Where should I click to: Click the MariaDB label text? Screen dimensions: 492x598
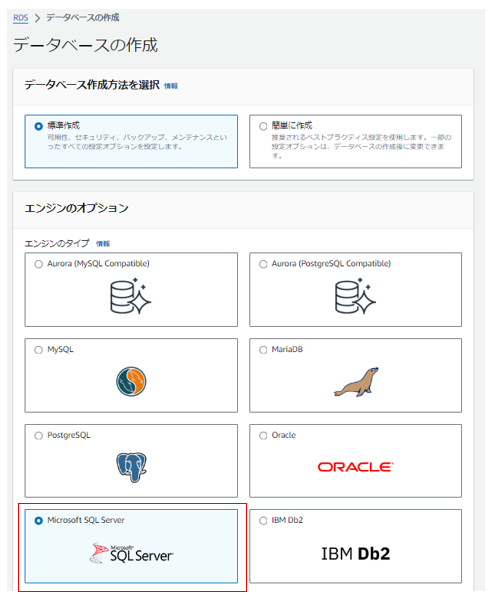coord(287,349)
